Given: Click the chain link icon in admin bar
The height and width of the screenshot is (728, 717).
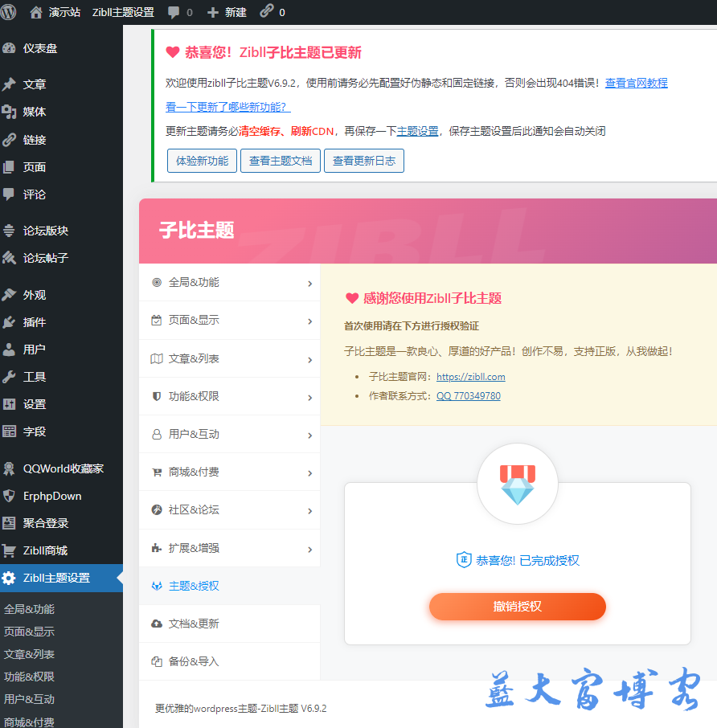Looking at the screenshot, I should (x=267, y=11).
